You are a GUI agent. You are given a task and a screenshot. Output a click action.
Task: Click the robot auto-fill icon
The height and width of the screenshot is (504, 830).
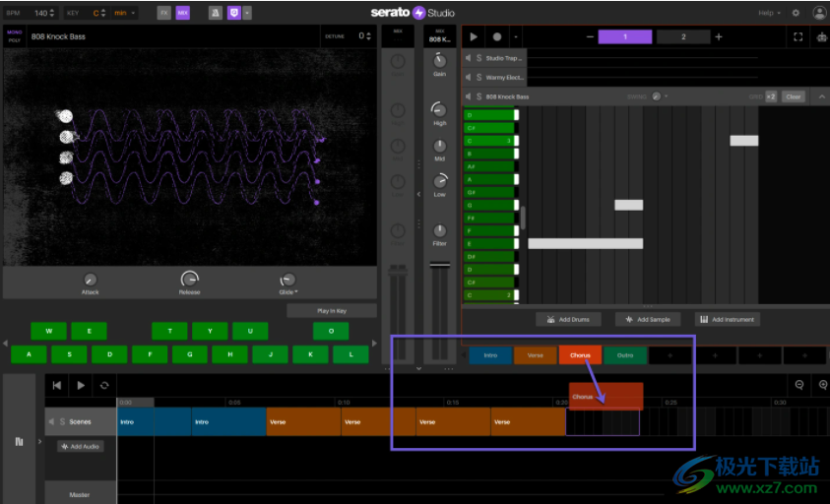(821, 37)
